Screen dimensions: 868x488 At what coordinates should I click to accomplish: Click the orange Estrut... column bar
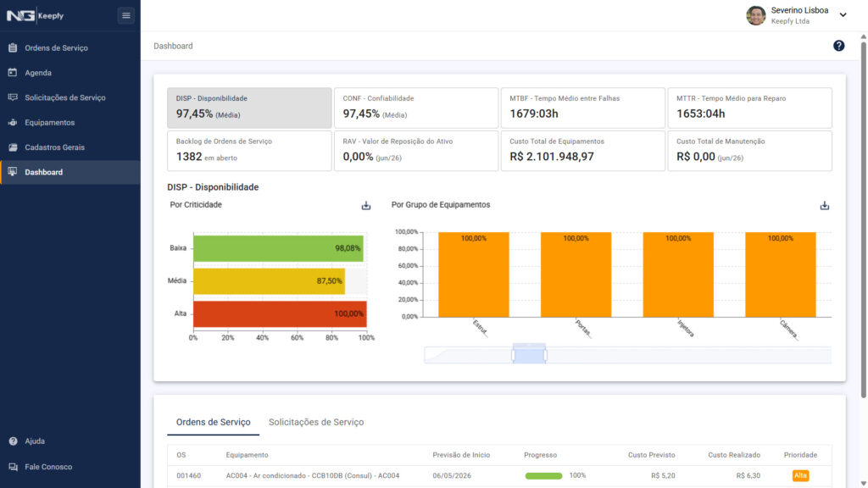tap(473, 274)
